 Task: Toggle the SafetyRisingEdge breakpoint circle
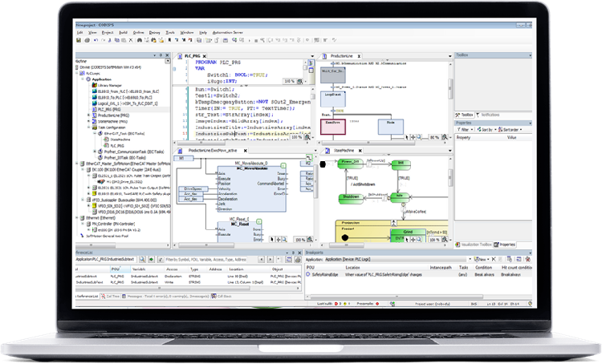tap(308, 275)
